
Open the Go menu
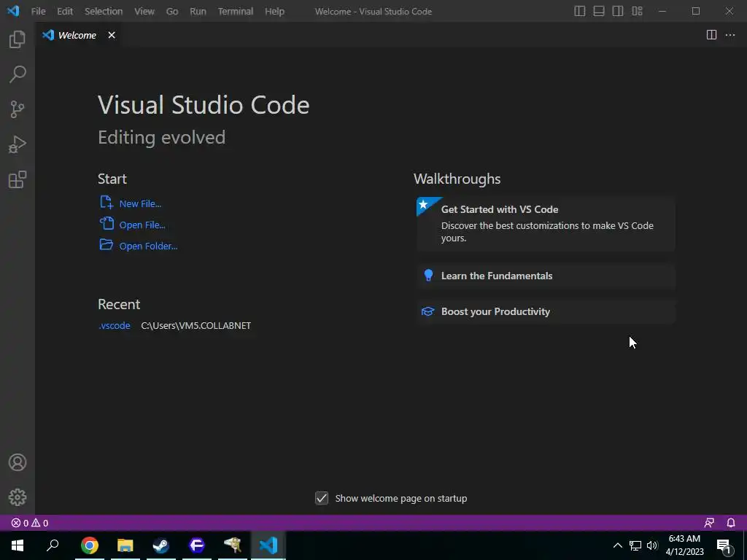coord(172,11)
